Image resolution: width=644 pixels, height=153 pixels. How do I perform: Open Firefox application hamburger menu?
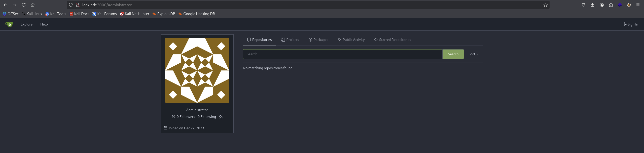click(x=638, y=5)
